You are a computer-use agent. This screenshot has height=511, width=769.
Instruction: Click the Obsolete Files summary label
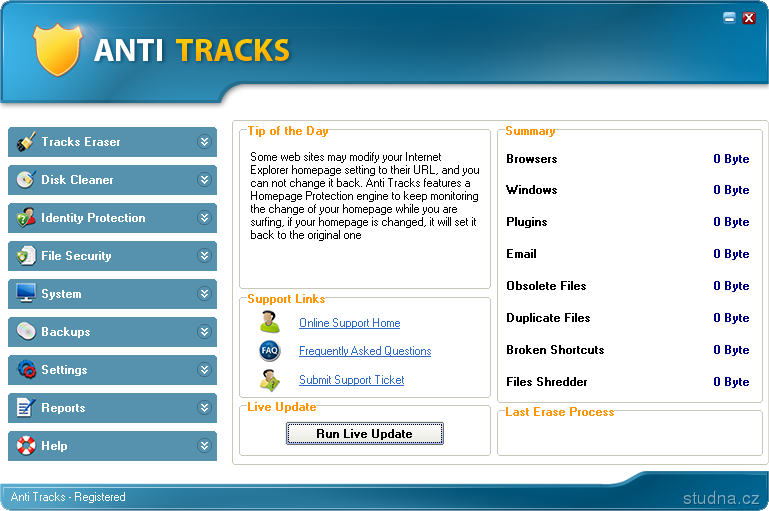point(546,285)
